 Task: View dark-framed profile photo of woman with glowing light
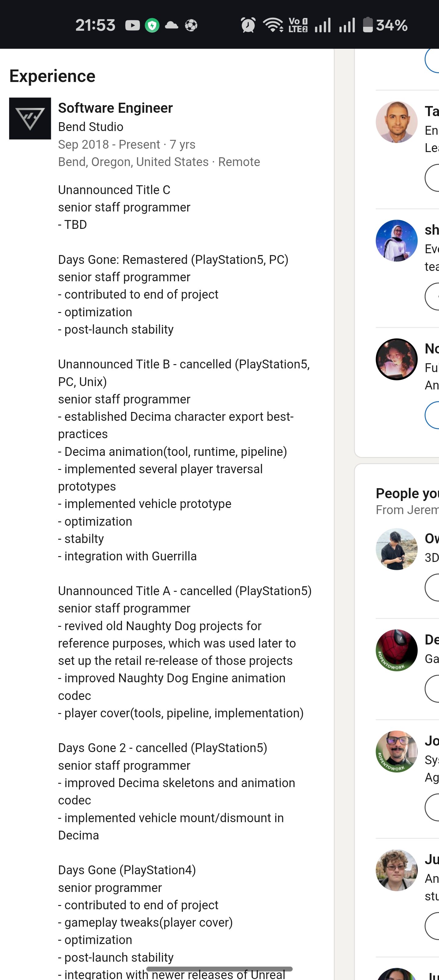[396, 359]
